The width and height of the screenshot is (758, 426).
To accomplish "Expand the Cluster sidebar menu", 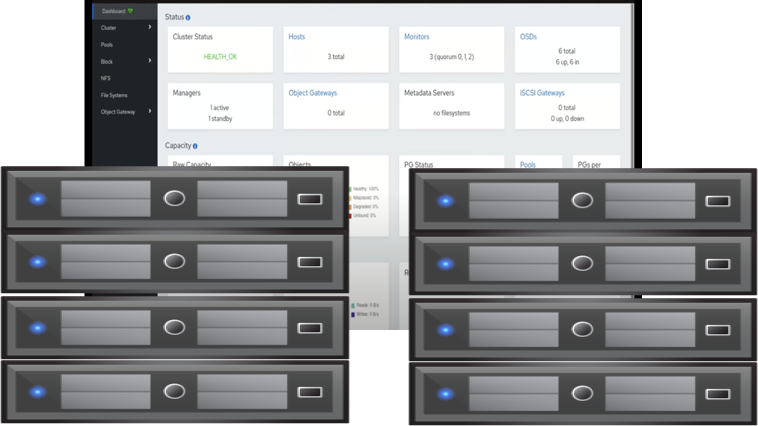I will coord(150,28).
